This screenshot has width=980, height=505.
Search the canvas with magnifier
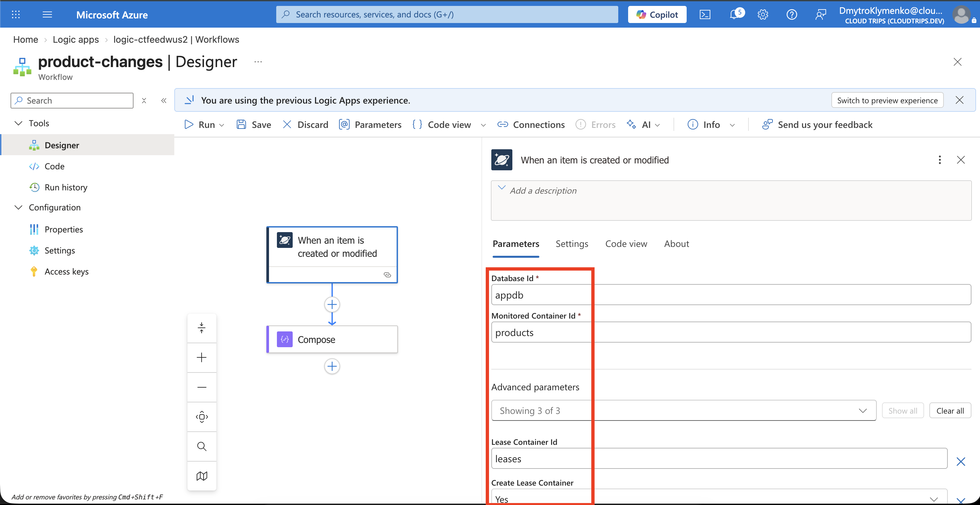(202, 446)
